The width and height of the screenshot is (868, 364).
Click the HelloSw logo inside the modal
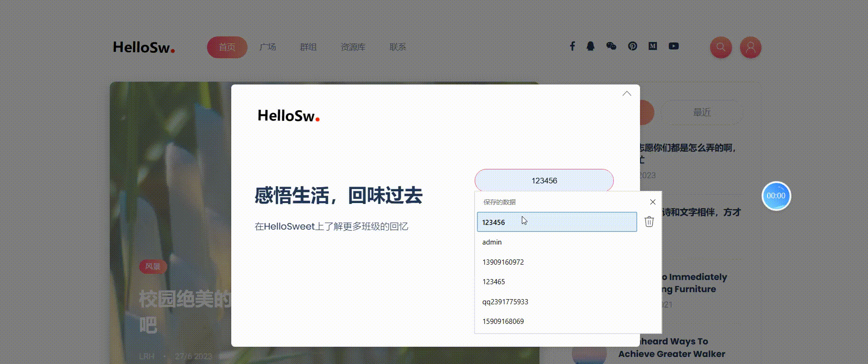289,116
